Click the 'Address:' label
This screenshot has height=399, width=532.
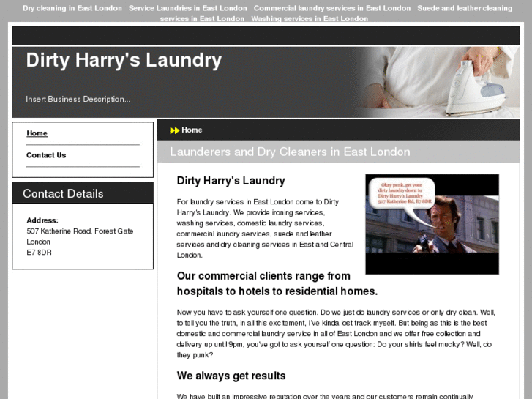coord(42,220)
